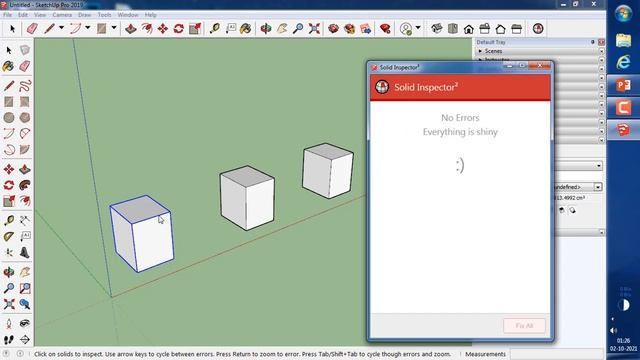
Task: Choose the Polygon tool
Action: [25, 118]
